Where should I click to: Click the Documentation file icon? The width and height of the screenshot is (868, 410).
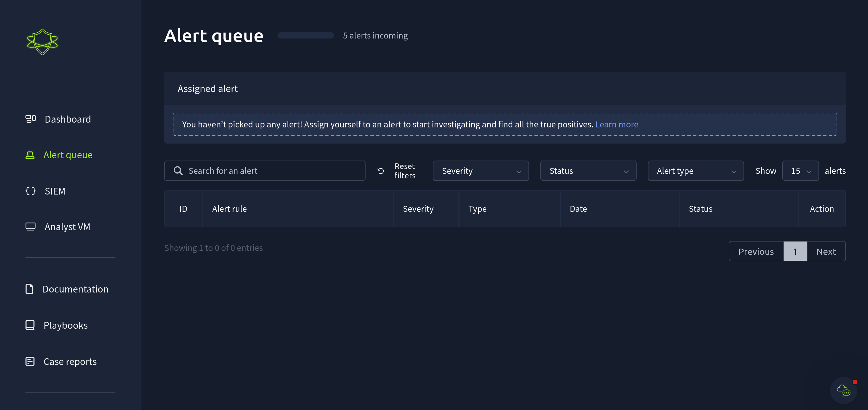coord(29,289)
